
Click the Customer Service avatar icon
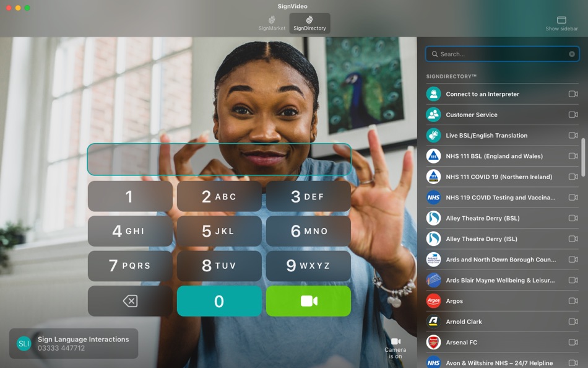click(433, 115)
